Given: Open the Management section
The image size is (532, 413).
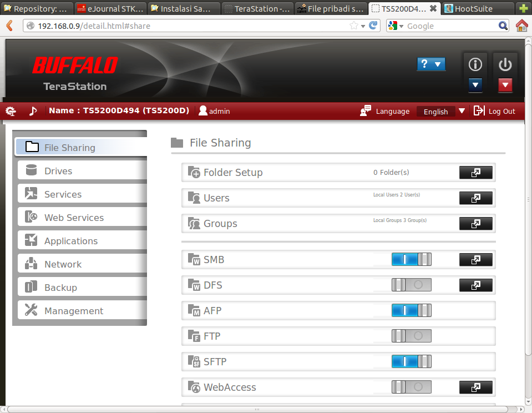Looking at the screenshot, I should click(x=74, y=311).
